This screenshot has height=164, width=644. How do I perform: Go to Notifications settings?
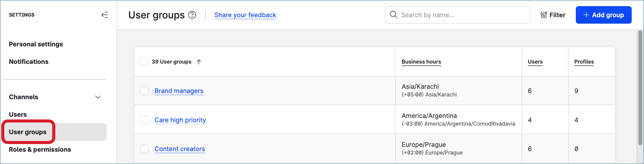[x=29, y=62]
